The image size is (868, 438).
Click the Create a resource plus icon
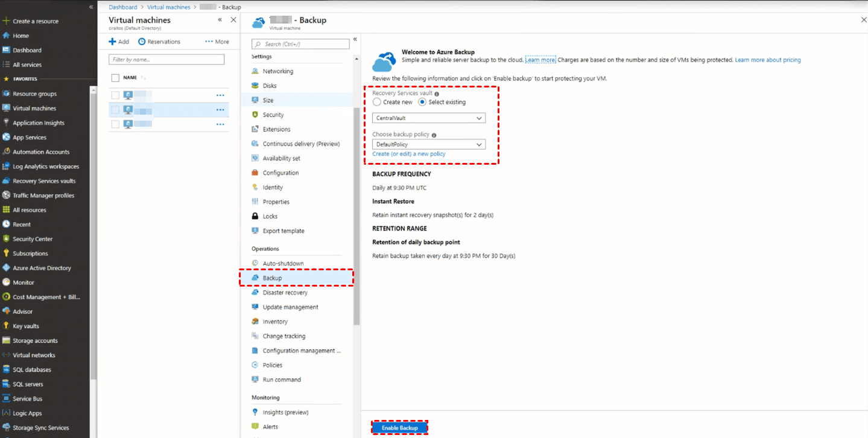click(6, 21)
